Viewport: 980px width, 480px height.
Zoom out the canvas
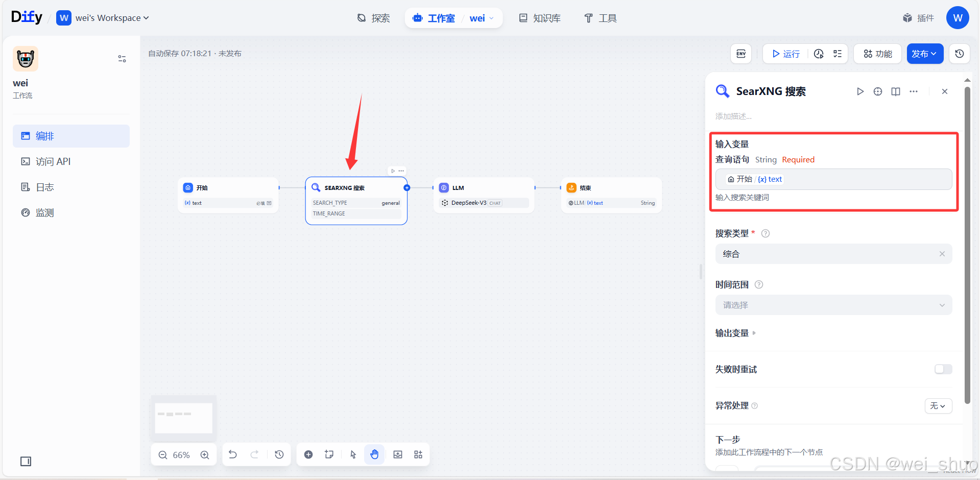pyautogui.click(x=163, y=455)
